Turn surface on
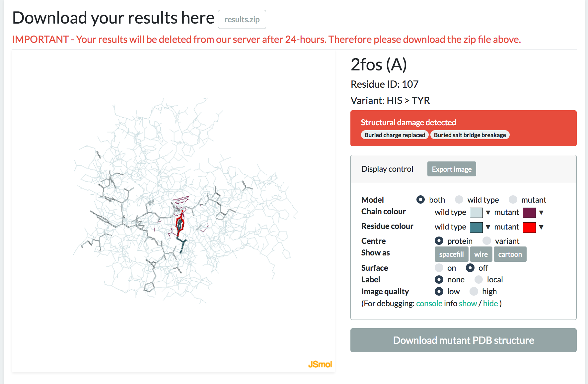Image resolution: width=588 pixels, height=384 pixels. click(x=439, y=268)
